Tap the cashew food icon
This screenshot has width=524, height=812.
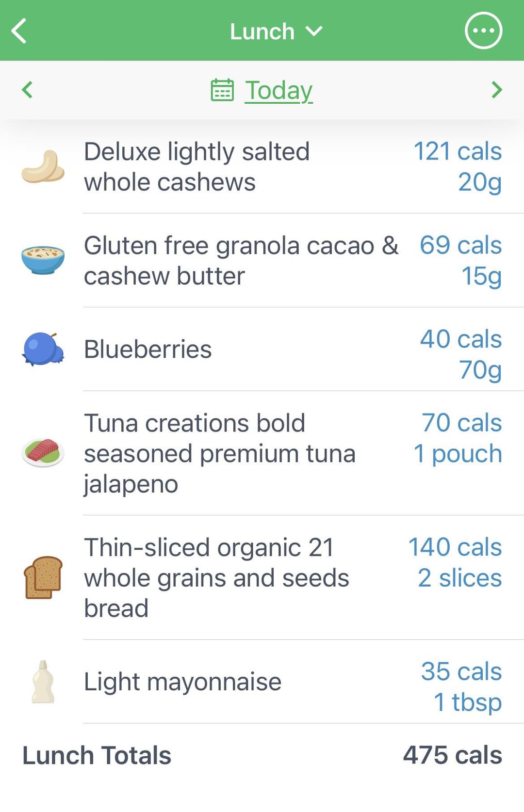[43, 167]
